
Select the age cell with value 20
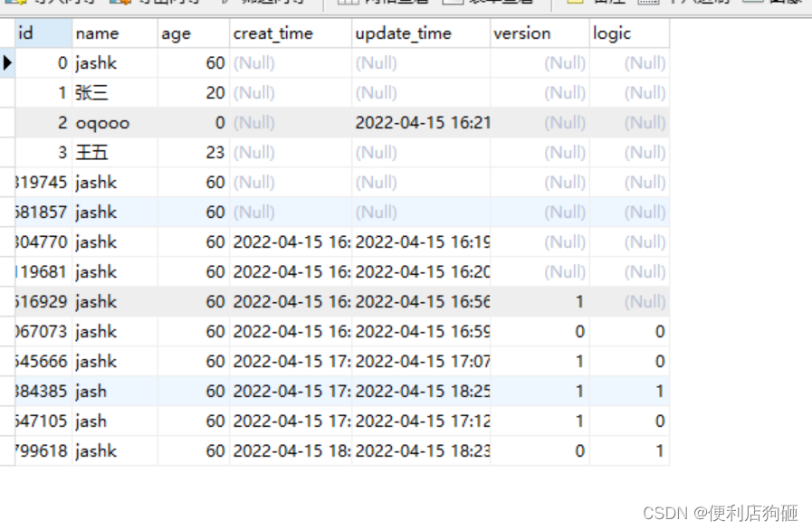coord(194,93)
